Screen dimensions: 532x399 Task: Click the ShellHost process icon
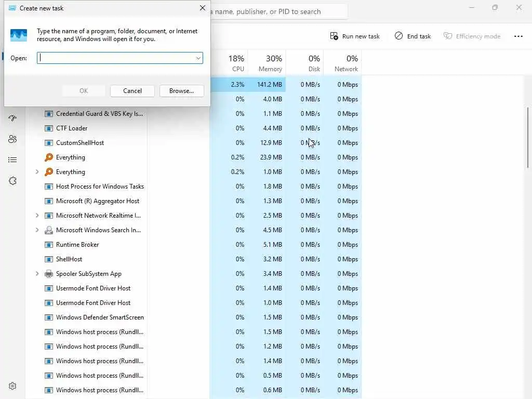pos(49,259)
